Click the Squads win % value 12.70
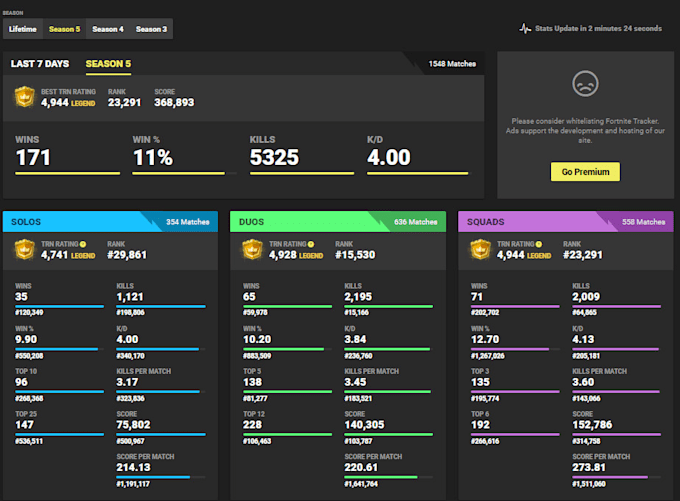Screen dimensions: 680x501 [x=485, y=339]
